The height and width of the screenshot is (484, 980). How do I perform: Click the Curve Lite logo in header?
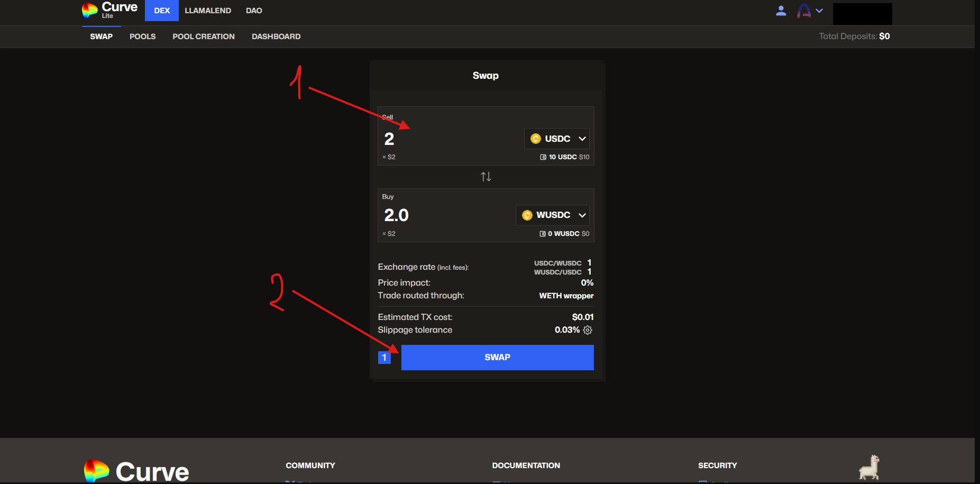click(109, 10)
